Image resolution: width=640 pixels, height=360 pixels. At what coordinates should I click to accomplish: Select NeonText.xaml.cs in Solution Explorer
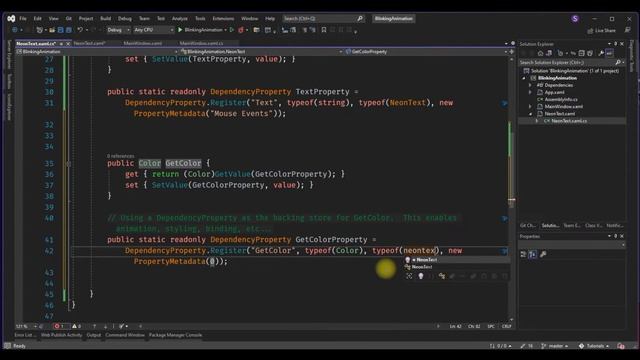tap(569, 121)
